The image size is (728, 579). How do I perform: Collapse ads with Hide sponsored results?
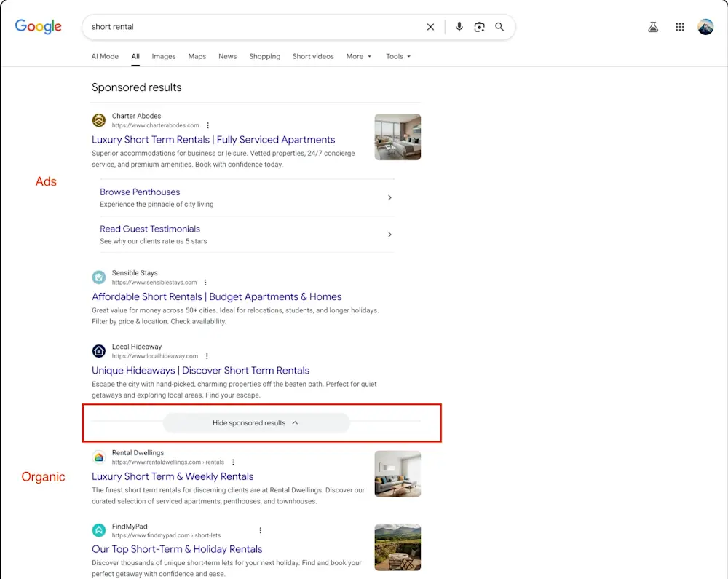(x=256, y=423)
